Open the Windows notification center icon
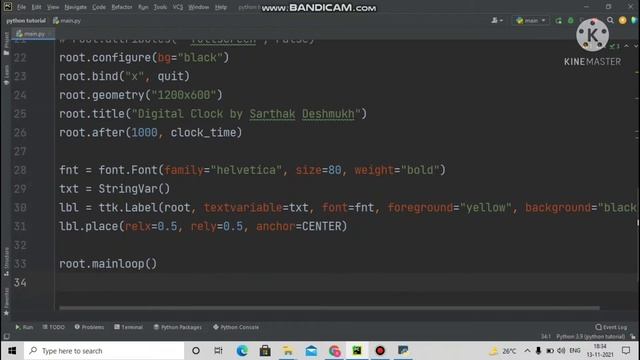The width and height of the screenshot is (640, 360). pyautogui.click(x=626, y=351)
